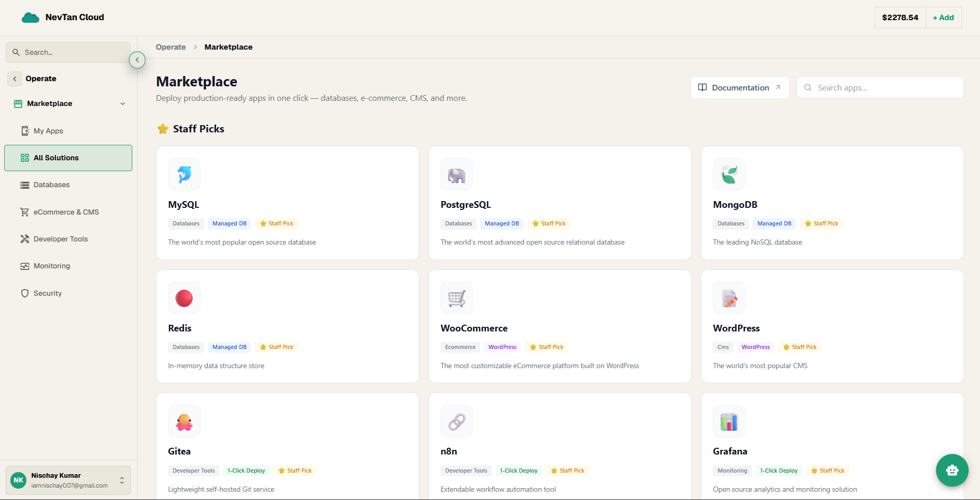Click the n8n chain link icon

(456, 421)
